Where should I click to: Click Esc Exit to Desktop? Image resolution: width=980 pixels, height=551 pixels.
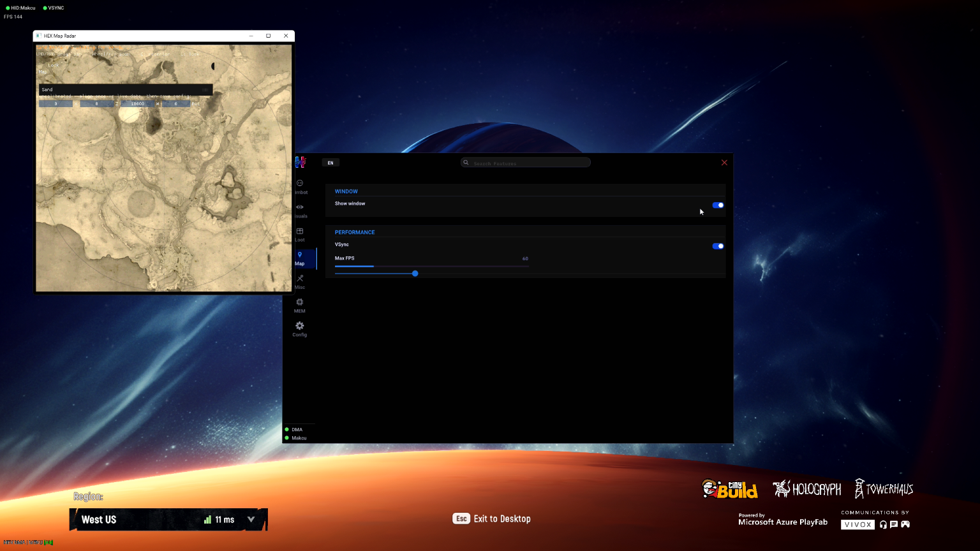point(491,518)
